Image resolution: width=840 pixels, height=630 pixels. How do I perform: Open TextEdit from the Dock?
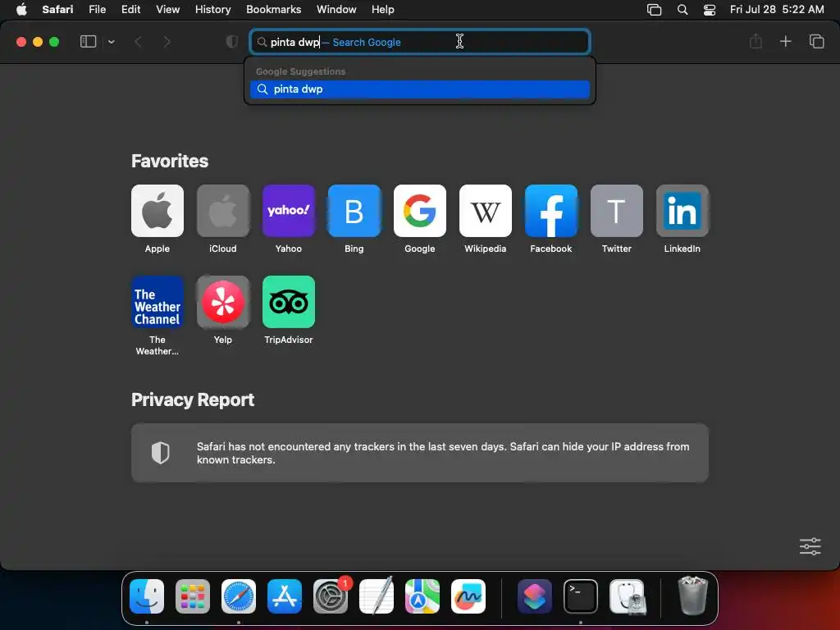pos(377,596)
